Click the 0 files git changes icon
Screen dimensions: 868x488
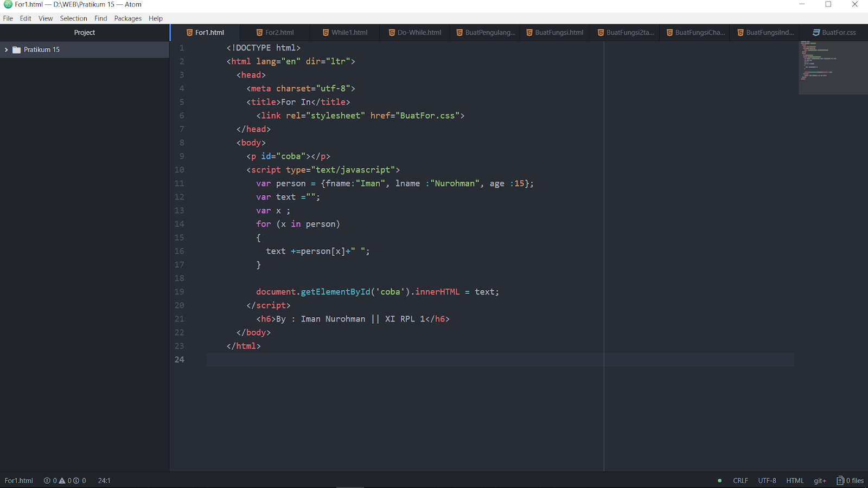coord(840,480)
